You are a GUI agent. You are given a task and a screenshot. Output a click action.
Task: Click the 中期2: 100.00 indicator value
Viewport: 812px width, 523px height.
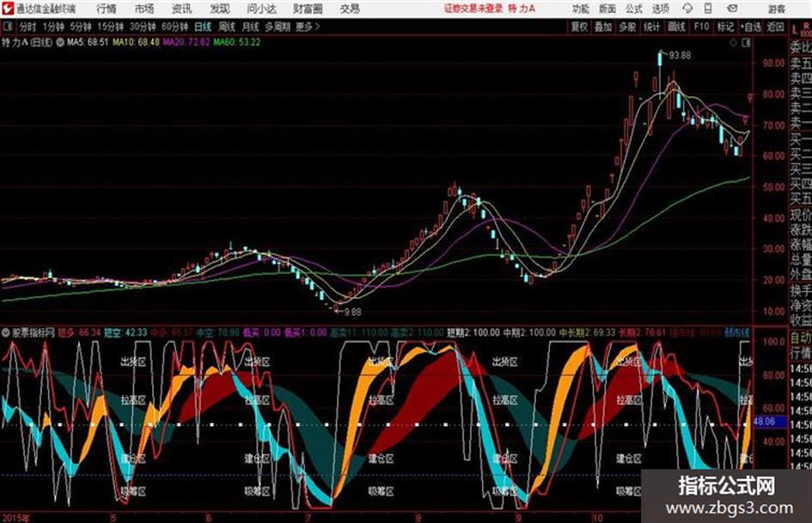(x=529, y=333)
